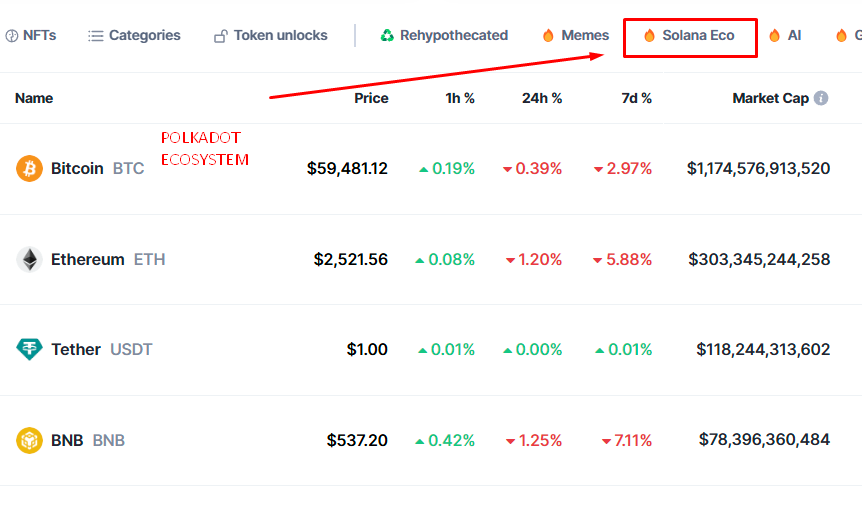Click Bitcoin market cap $1,174,576,913,520
The image size is (862, 506).
[x=758, y=168]
